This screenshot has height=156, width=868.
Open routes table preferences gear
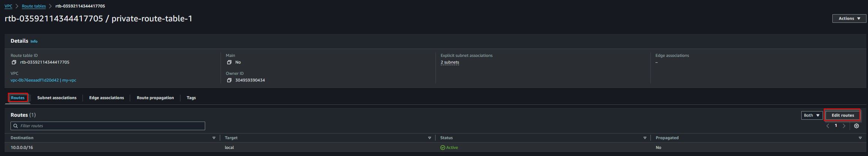[856, 126]
